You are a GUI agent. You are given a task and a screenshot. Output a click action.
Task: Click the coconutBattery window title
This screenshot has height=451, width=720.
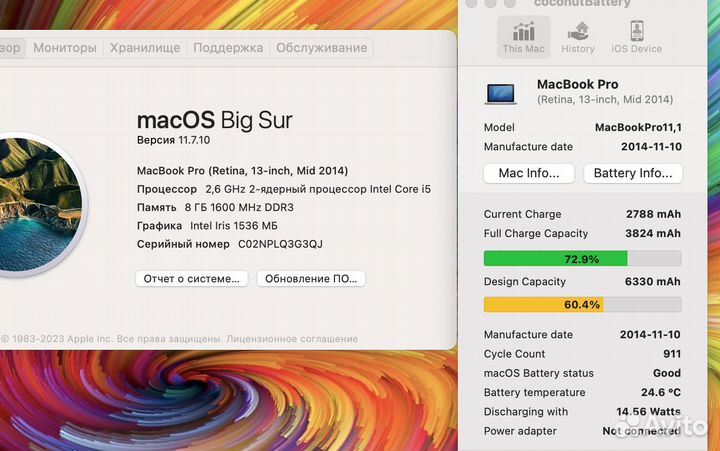(x=582, y=4)
